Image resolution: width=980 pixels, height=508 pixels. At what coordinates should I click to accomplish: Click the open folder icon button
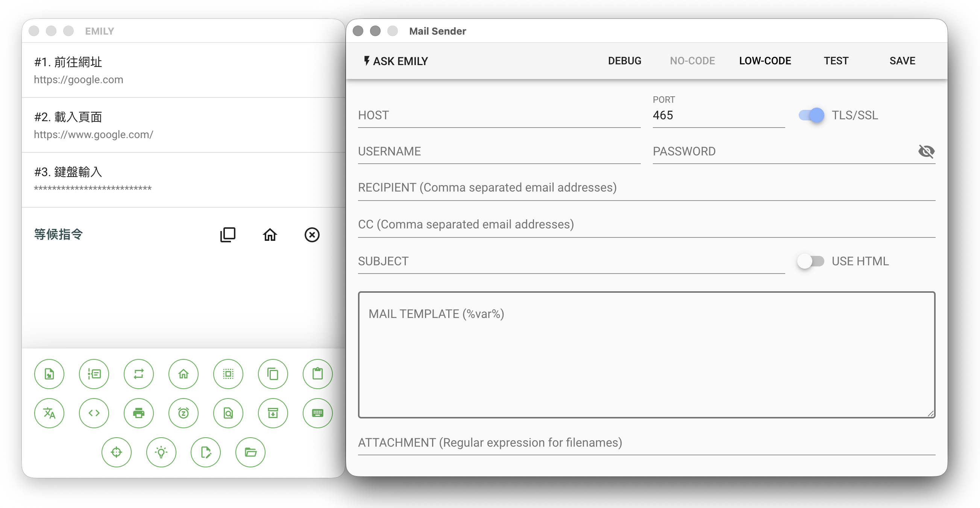[250, 452]
